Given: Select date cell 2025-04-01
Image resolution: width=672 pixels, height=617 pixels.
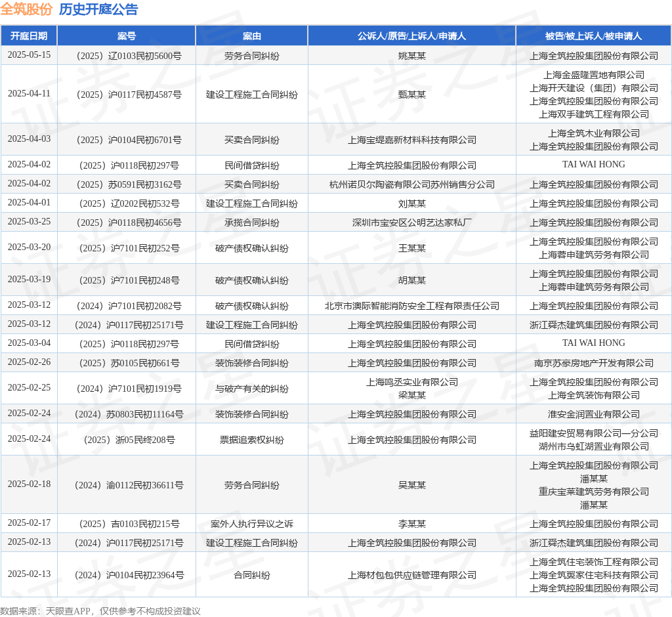Looking at the screenshot, I should [x=29, y=202].
